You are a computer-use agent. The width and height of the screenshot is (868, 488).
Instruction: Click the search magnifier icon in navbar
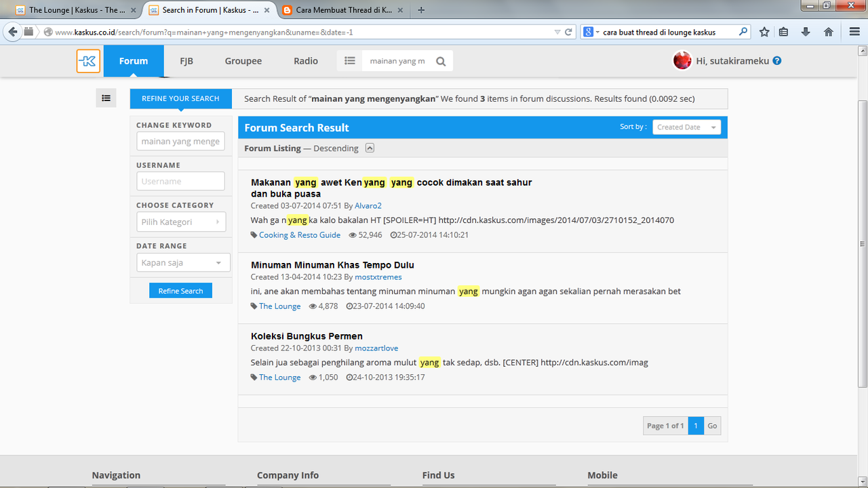(x=441, y=61)
